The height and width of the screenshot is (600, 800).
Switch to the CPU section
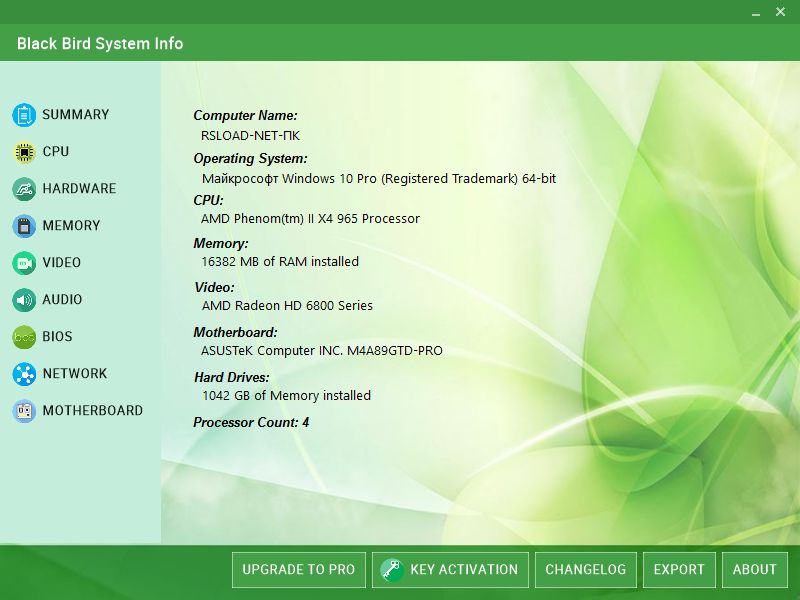[56, 152]
